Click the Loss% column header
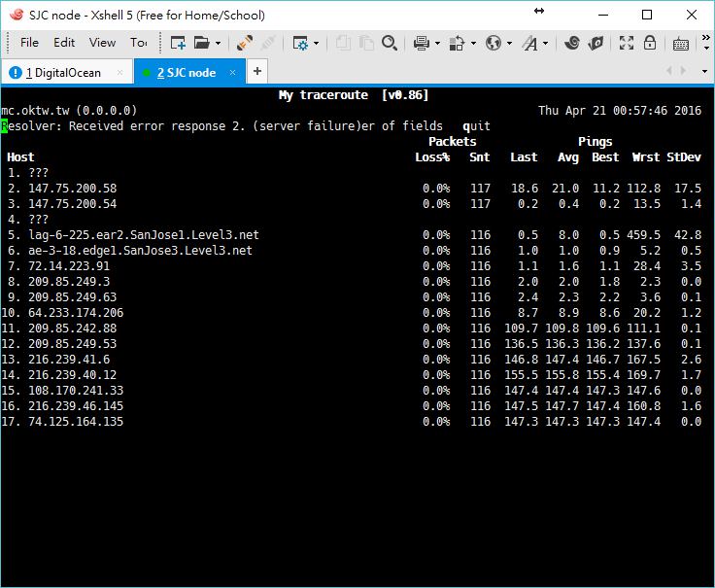This screenshot has width=715, height=588. pos(432,157)
